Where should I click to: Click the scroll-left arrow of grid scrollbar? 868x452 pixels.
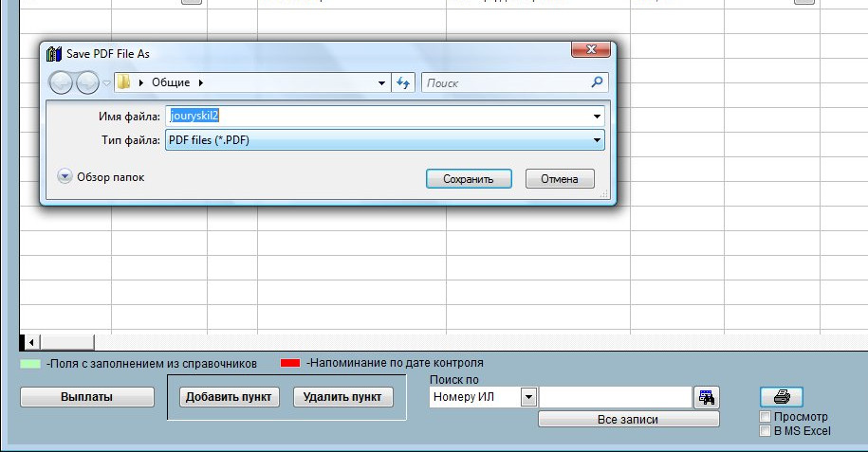pyautogui.click(x=31, y=342)
